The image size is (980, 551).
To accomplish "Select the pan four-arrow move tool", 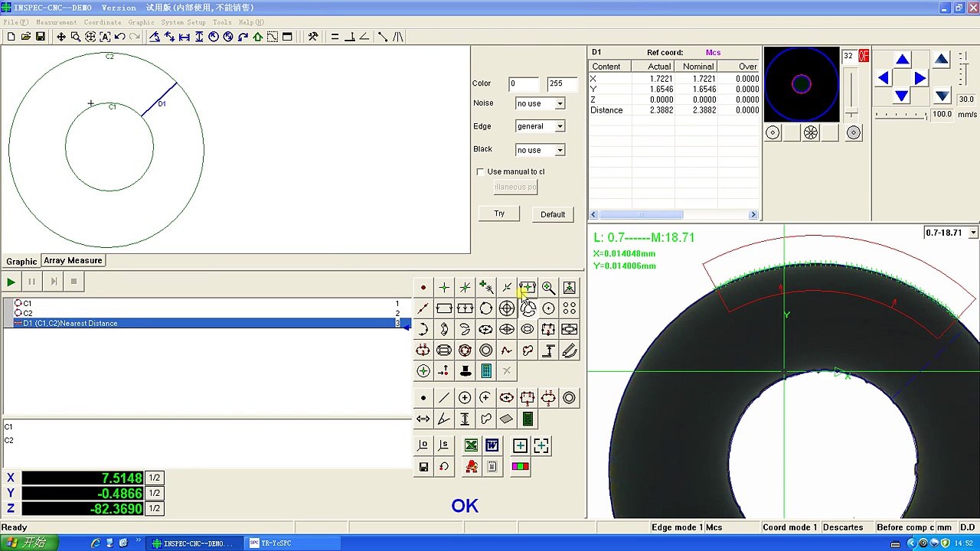I will click(x=61, y=37).
